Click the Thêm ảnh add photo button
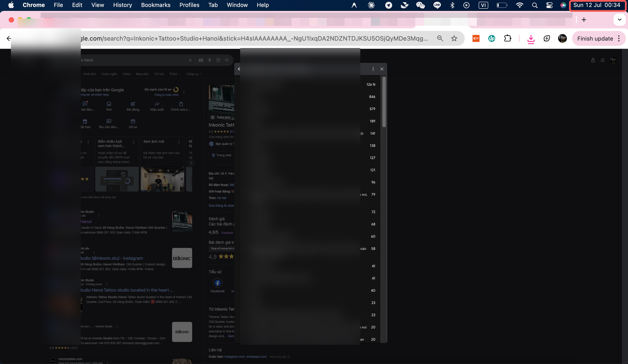Viewport: 628px width, 364px height. pyautogui.click(x=221, y=117)
